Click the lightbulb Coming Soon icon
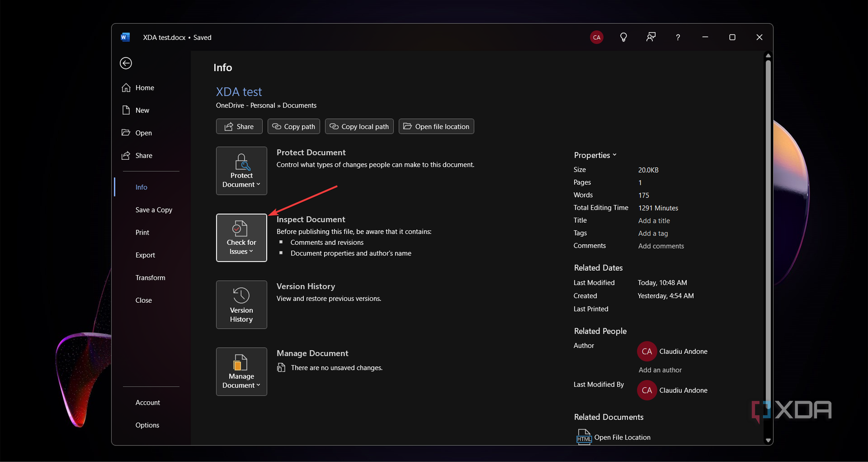 click(x=624, y=37)
